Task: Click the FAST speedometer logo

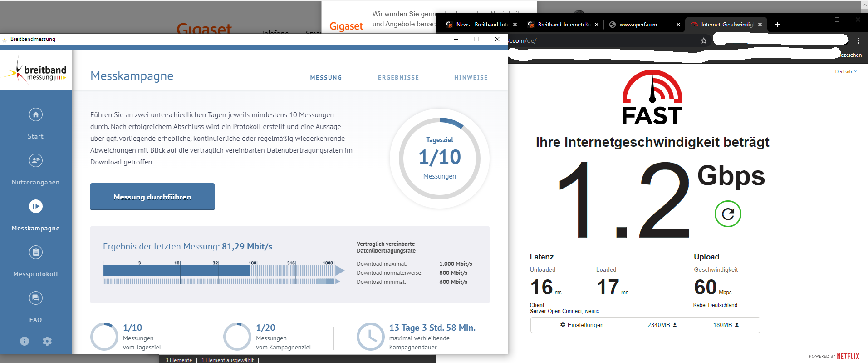Action: pos(652,97)
